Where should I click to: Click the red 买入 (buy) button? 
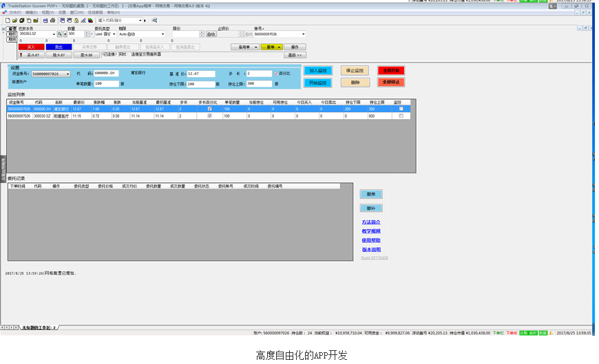[32, 47]
